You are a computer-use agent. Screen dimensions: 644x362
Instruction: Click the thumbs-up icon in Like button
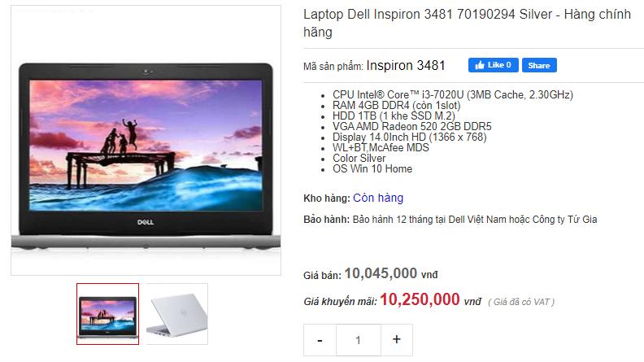479,65
